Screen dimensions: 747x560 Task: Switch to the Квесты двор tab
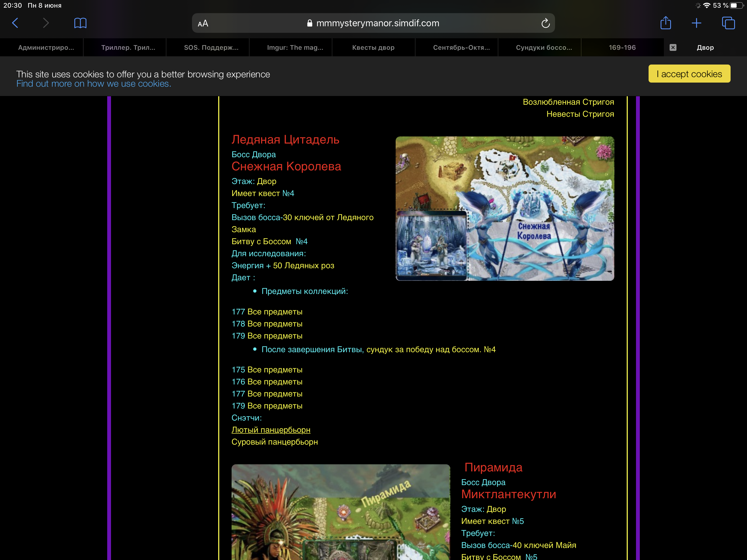(373, 48)
